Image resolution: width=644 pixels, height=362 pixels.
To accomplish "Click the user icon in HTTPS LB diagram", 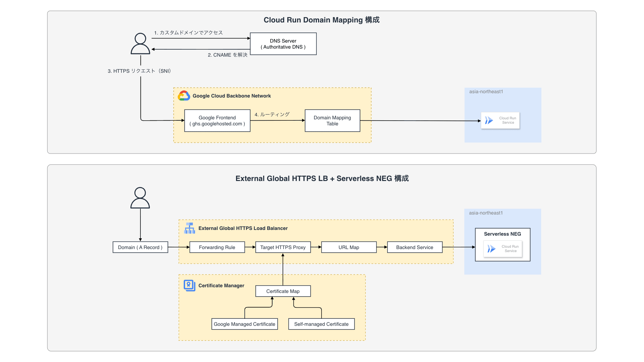I will tap(140, 198).
